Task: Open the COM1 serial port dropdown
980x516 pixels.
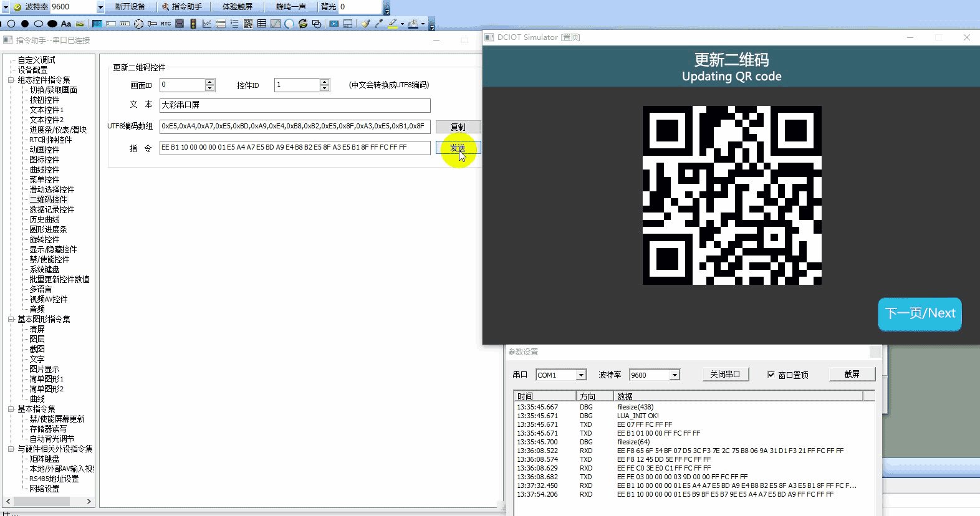Action: [581, 375]
